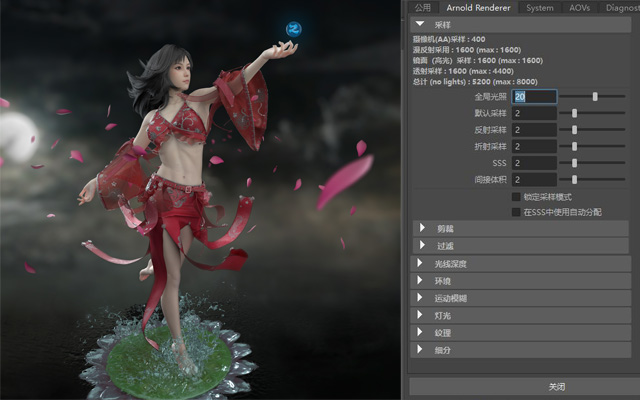Screen dimensions: 640x400
Task: Click the 默认采样 slider handle
Action: 574,113
